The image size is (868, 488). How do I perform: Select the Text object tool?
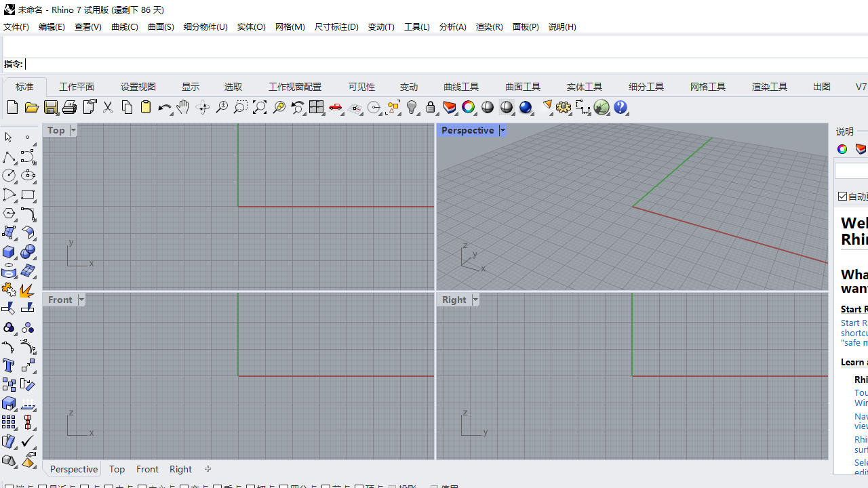[9, 366]
